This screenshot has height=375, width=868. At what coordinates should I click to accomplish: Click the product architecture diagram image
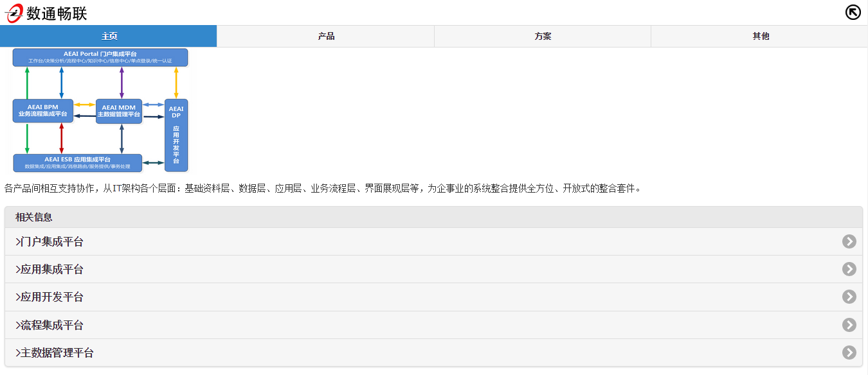click(100, 110)
